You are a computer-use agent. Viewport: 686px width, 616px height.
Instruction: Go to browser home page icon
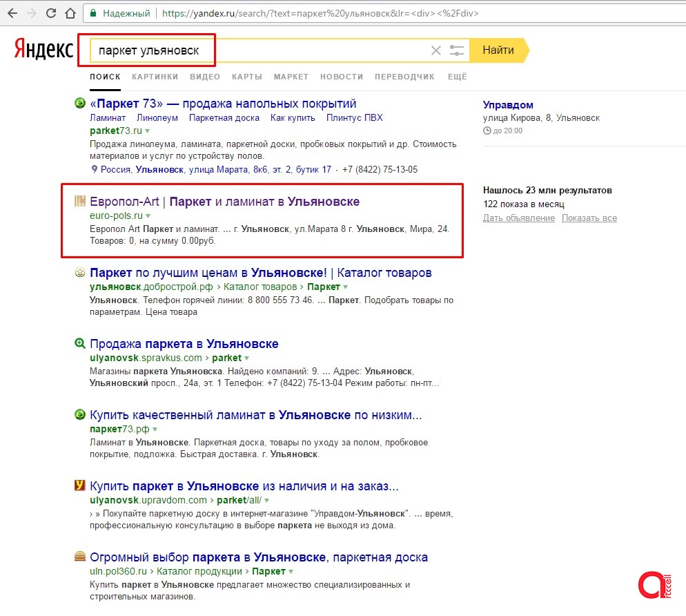70,13
